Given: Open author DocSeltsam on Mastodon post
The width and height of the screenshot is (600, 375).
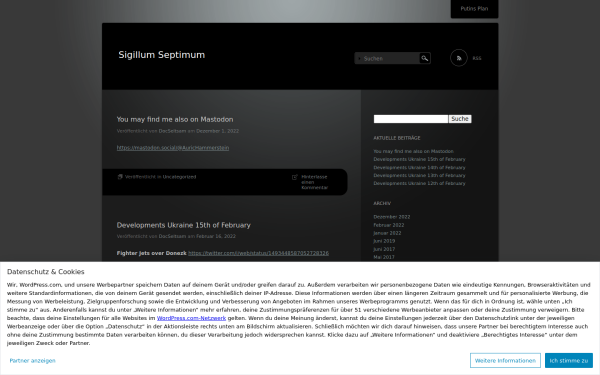Looking at the screenshot, I should coord(172,131).
